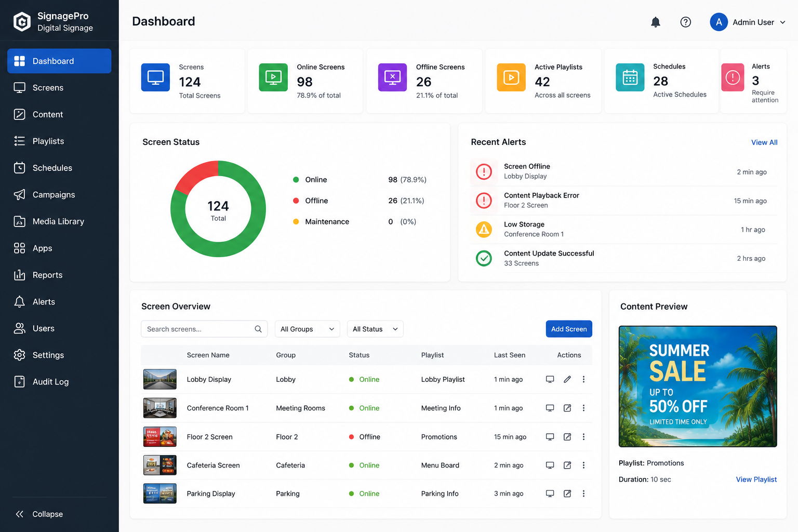798x532 pixels.
Task: Click the help question mark icon
Action: pos(686,22)
